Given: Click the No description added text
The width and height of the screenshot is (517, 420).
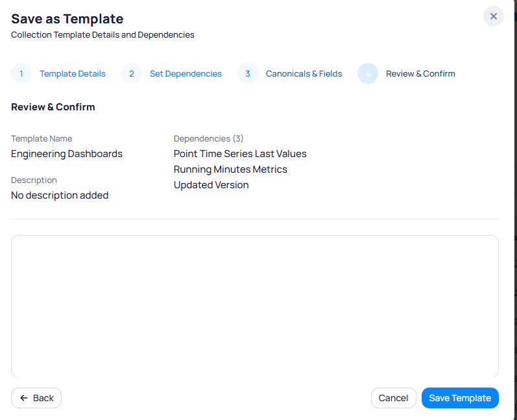Looking at the screenshot, I should click(60, 195).
